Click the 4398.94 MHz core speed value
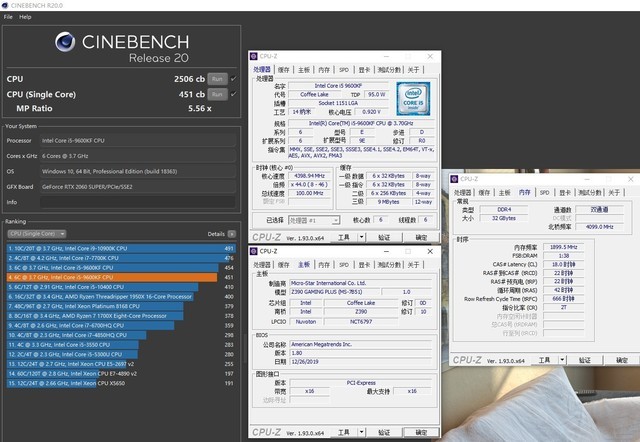The height and width of the screenshot is (442, 640). click(309, 176)
